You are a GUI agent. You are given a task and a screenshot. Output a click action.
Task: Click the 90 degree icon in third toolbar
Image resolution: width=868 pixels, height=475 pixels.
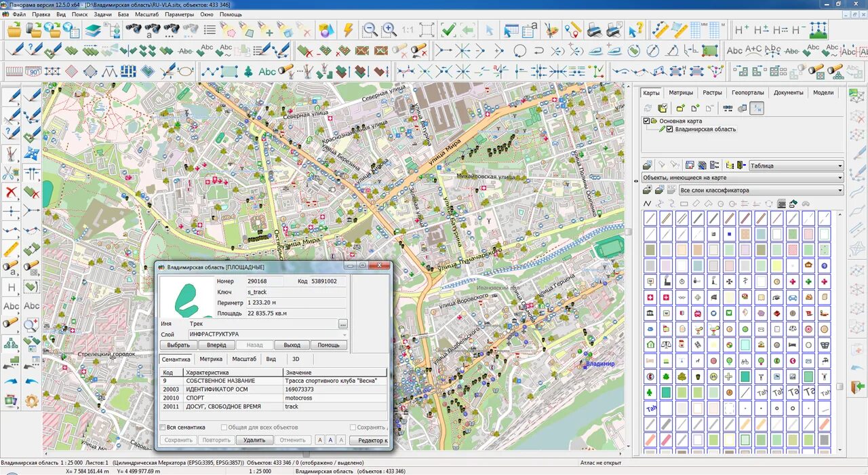coord(33,71)
